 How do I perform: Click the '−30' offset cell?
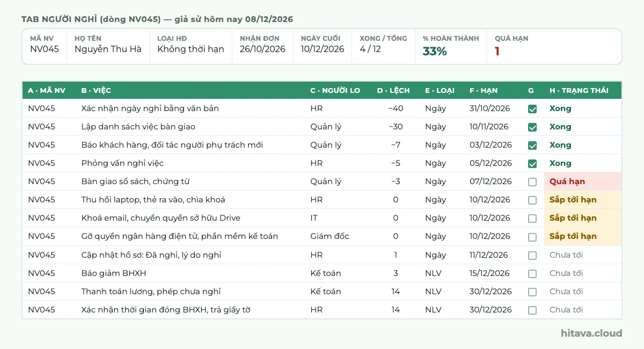pos(396,127)
